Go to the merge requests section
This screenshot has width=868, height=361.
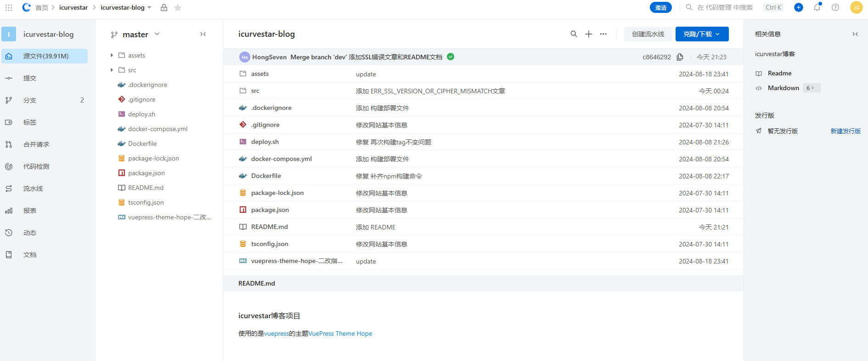click(x=36, y=144)
